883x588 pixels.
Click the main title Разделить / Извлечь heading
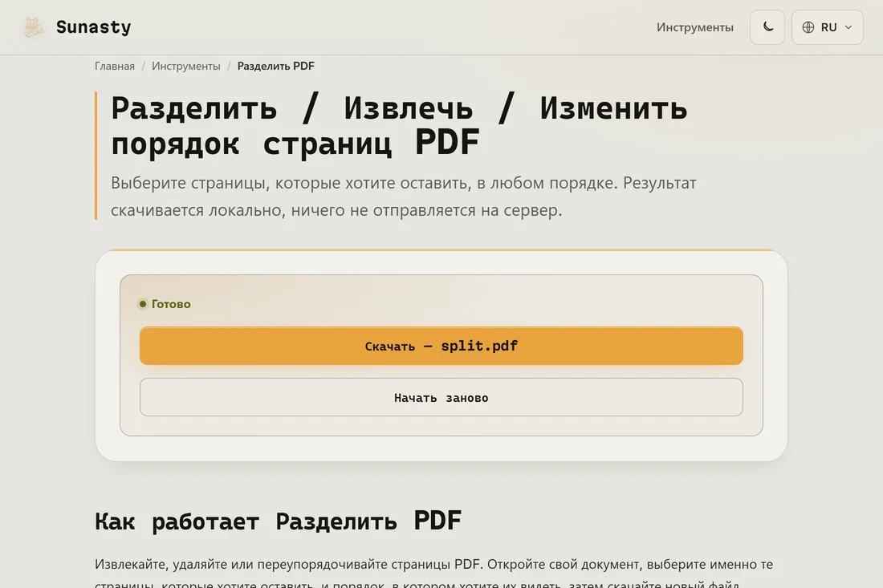[x=399, y=125]
